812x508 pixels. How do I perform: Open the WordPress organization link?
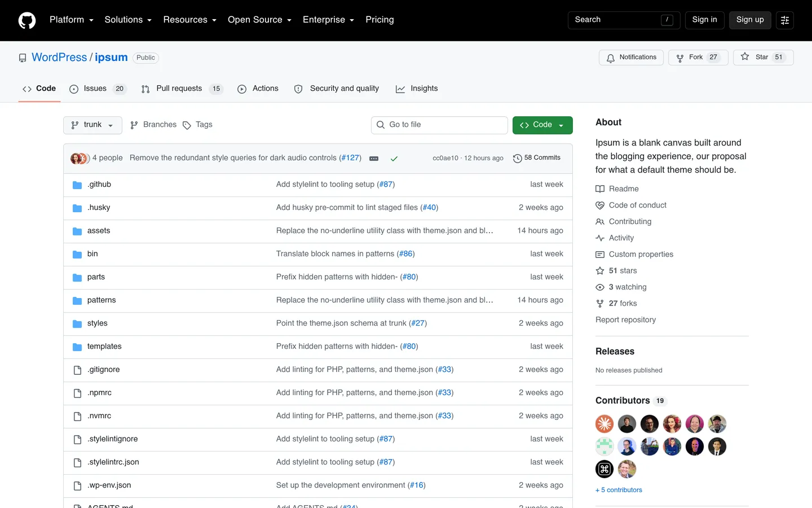click(x=59, y=58)
